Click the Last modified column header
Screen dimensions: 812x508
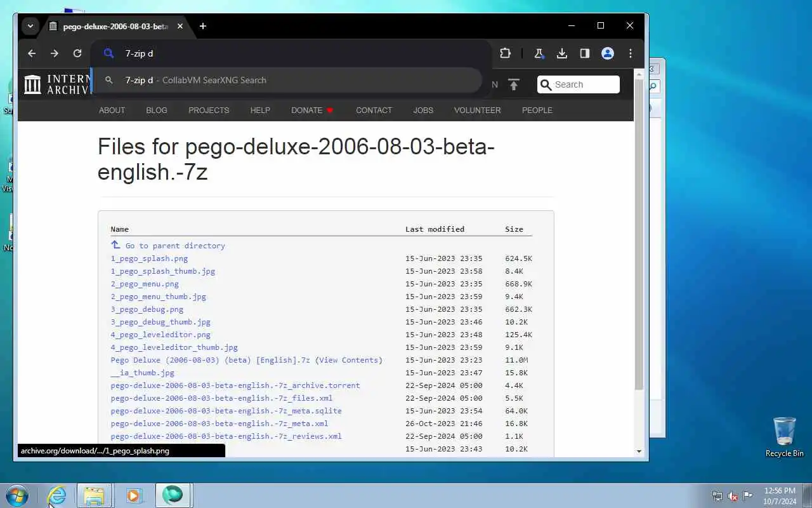tap(435, 229)
